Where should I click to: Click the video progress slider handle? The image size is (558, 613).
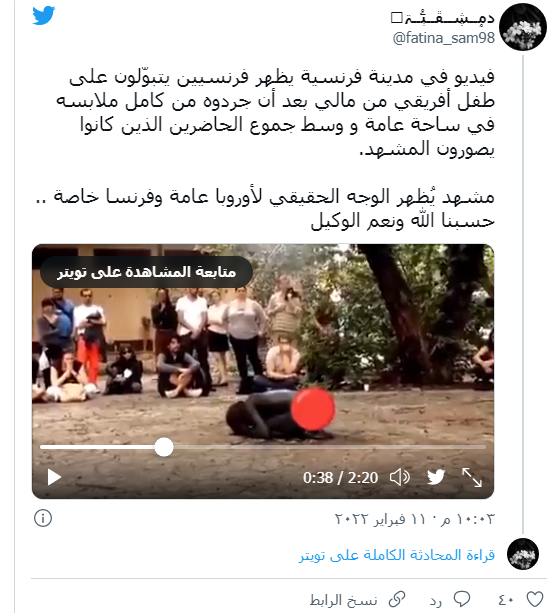click(x=164, y=447)
